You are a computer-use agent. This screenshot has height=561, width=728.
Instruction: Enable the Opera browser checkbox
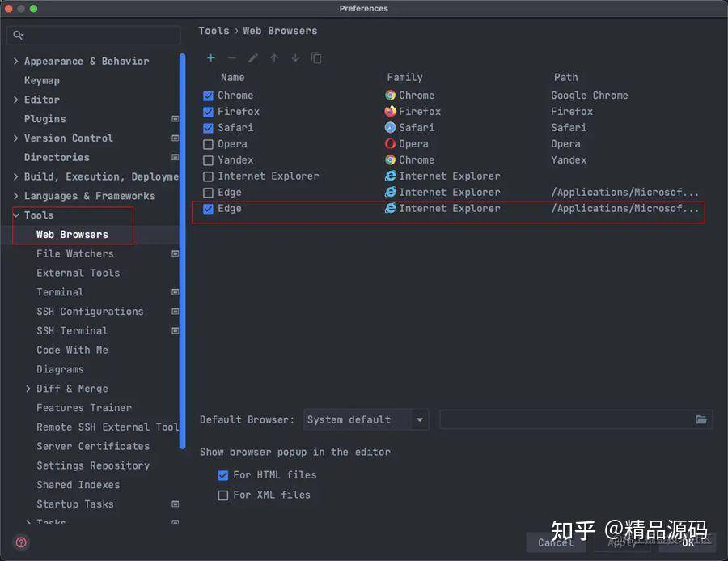tap(208, 143)
